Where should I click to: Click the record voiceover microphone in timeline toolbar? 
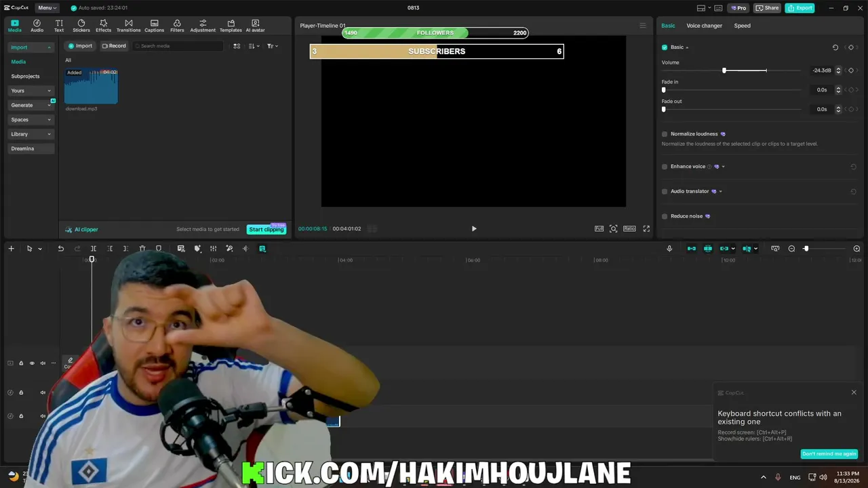[x=669, y=249]
